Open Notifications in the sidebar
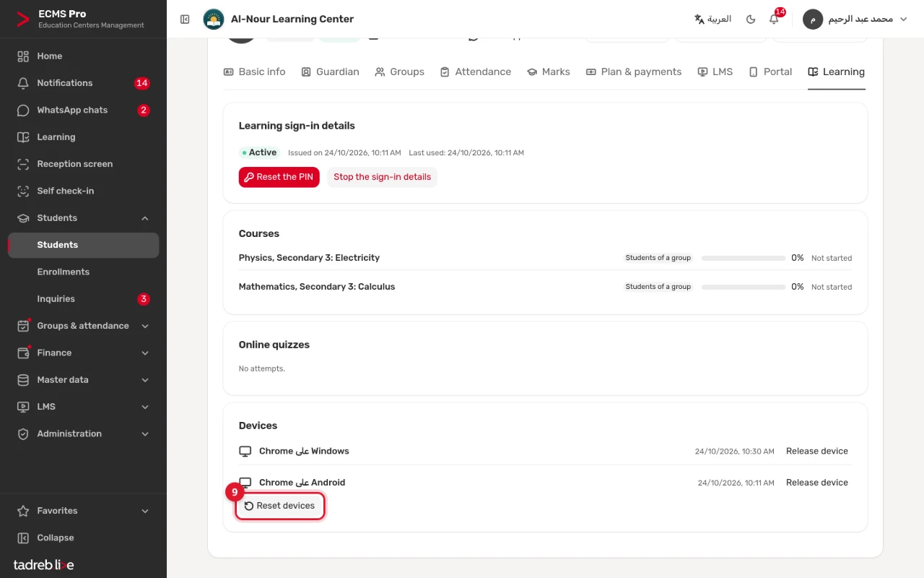Viewport: 924px width, 578px height. click(x=83, y=83)
